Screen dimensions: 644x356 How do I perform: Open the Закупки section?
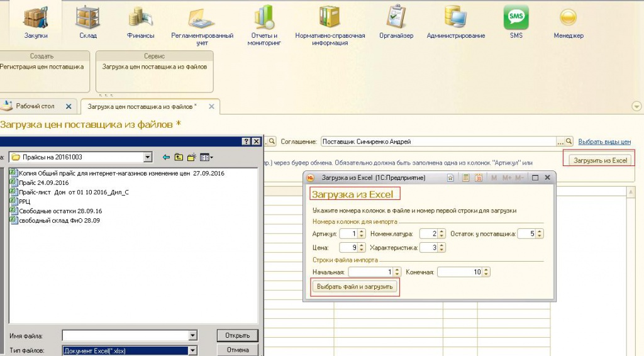pos(36,23)
